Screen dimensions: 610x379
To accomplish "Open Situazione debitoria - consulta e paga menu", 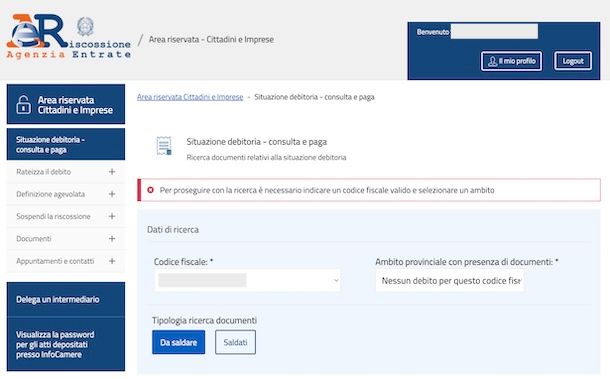I will [x=66, y=144].
